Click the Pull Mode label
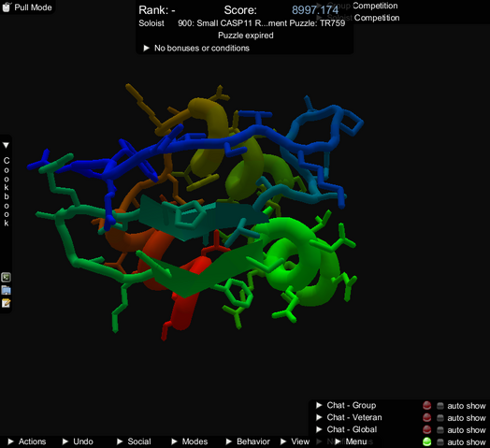The width and height of the screenshot is (490, 448). tap(33, 7)
